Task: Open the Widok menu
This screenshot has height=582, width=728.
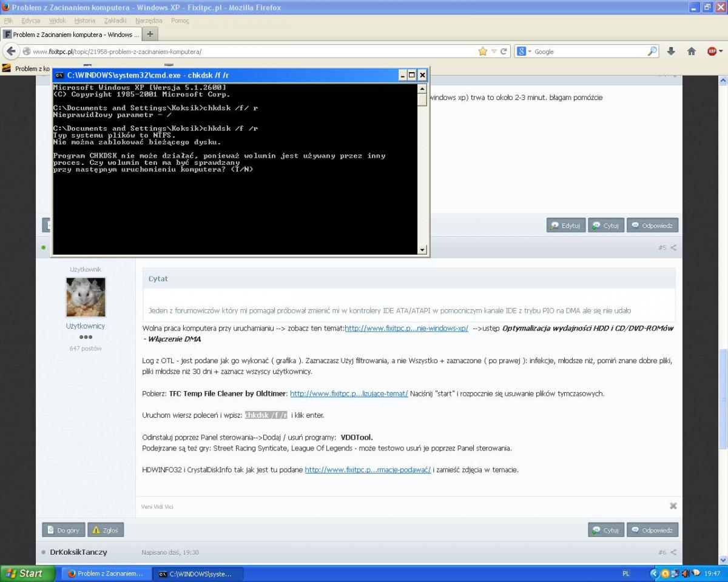Action: pos(58,21)
